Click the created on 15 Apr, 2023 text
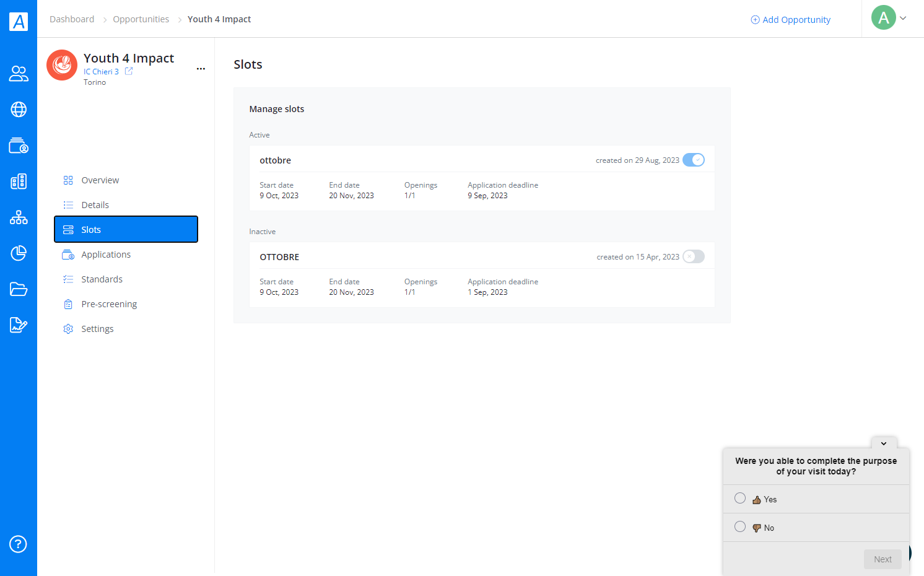This screenshot has height=576, width=924. pos(638,257)
